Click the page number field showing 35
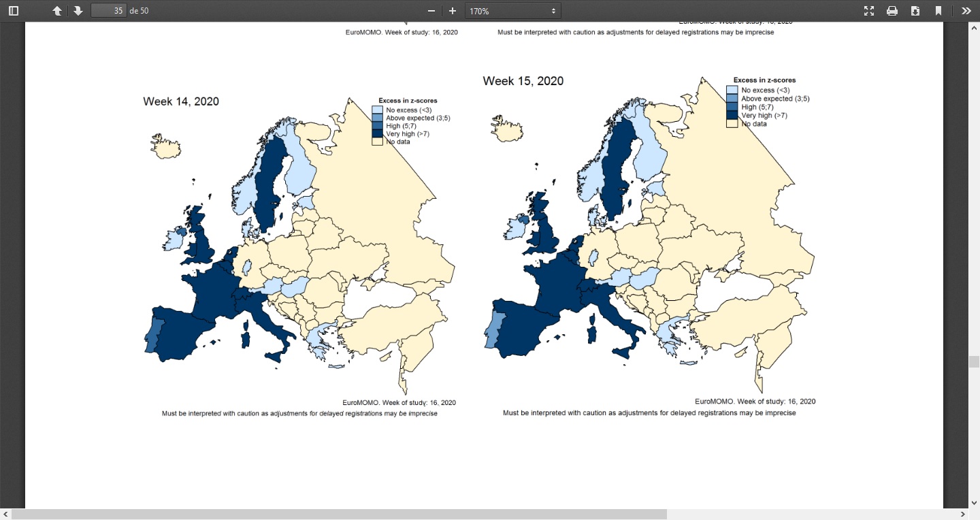 [x=109, y=11]
